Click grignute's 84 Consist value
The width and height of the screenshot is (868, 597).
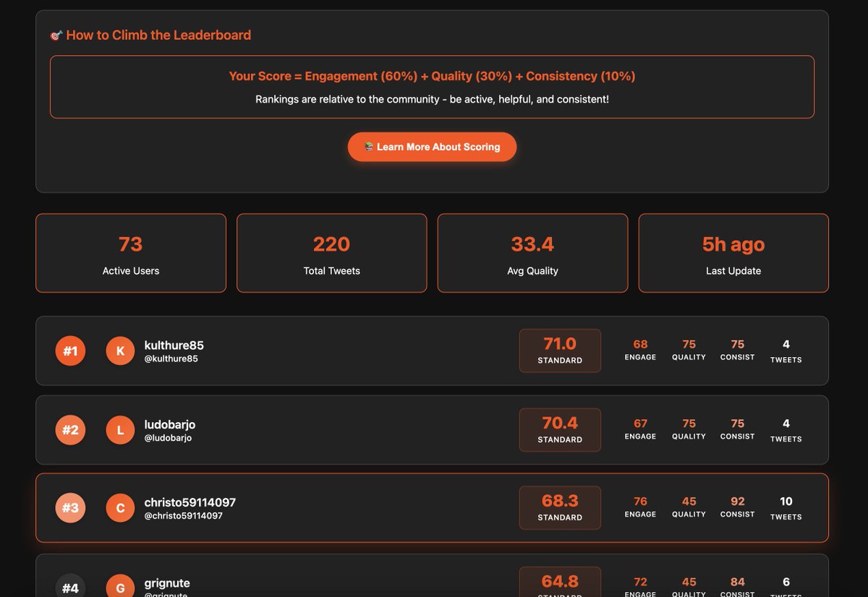pos(737,582)
